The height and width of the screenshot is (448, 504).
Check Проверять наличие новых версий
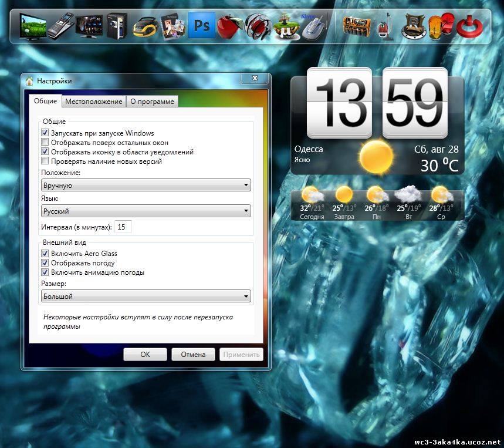45,161
